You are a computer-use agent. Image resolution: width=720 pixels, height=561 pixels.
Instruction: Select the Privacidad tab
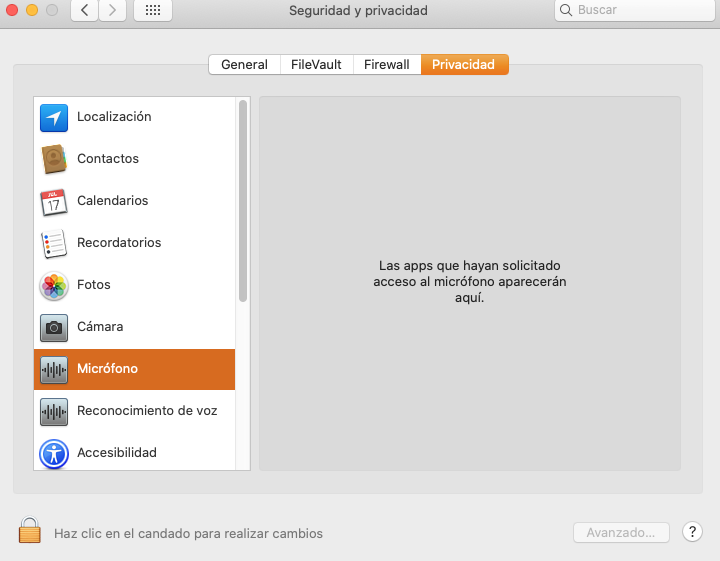pos(464,64)
